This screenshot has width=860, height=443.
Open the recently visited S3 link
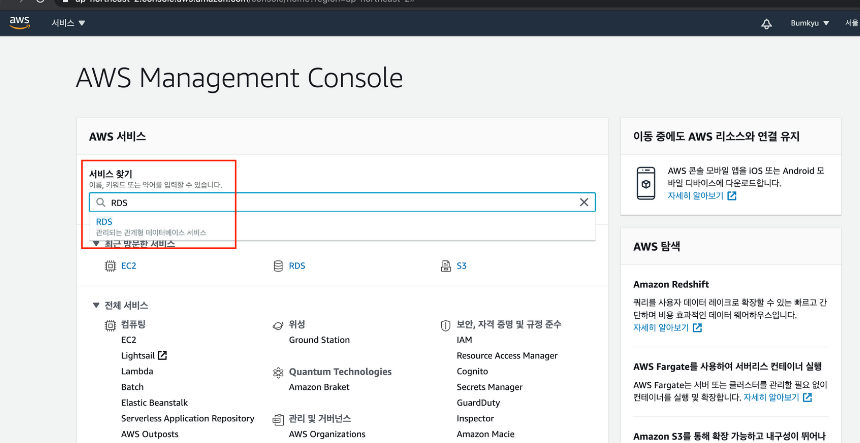pos(461,266)
